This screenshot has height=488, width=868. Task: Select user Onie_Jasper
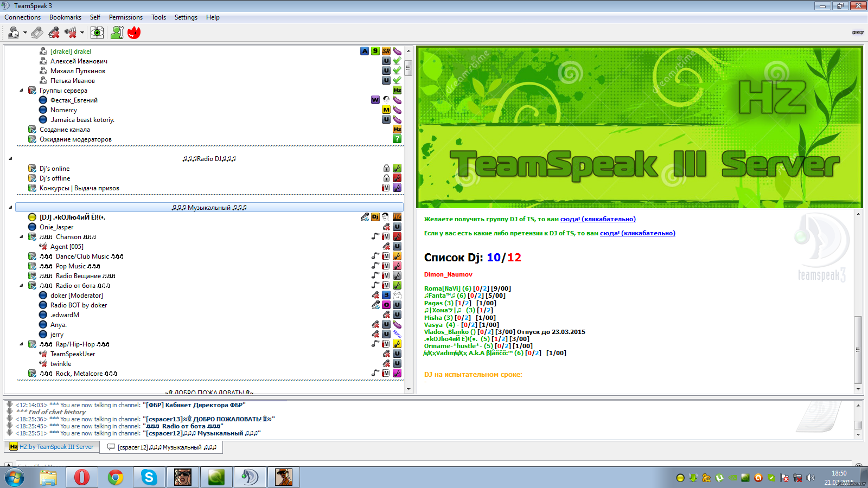[x=56, y=227]
